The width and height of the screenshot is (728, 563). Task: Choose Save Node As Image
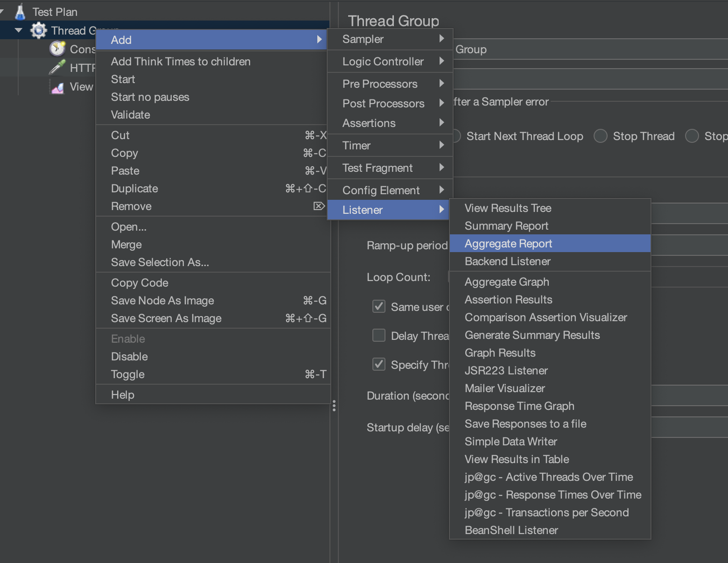[212, 301]
